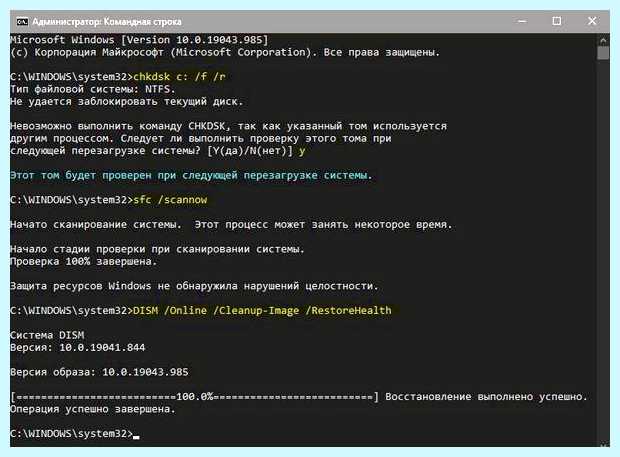
Task: Maximize the Command Prompt window
Action: click(556, 21)
